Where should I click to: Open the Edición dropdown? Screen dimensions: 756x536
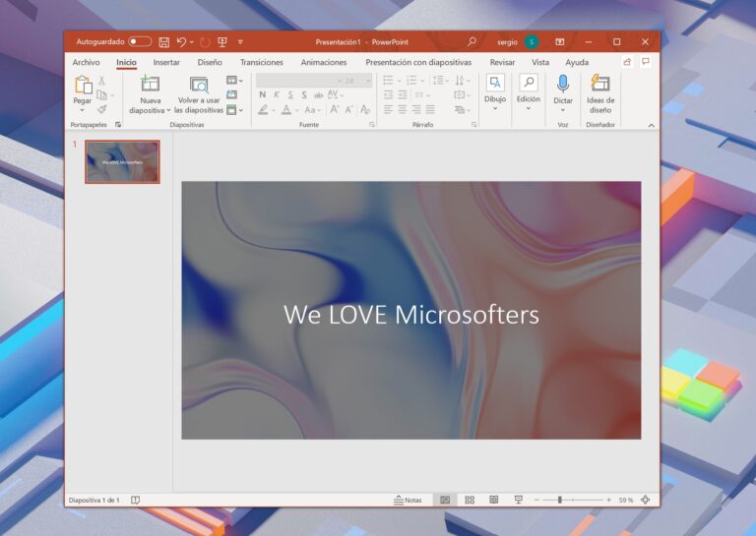pos(529,93)
